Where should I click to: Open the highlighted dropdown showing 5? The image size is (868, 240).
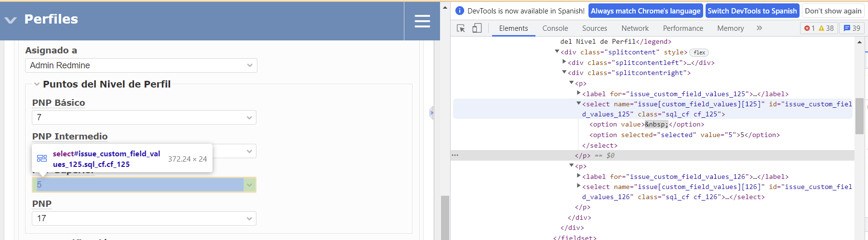[x=144, y=185]
